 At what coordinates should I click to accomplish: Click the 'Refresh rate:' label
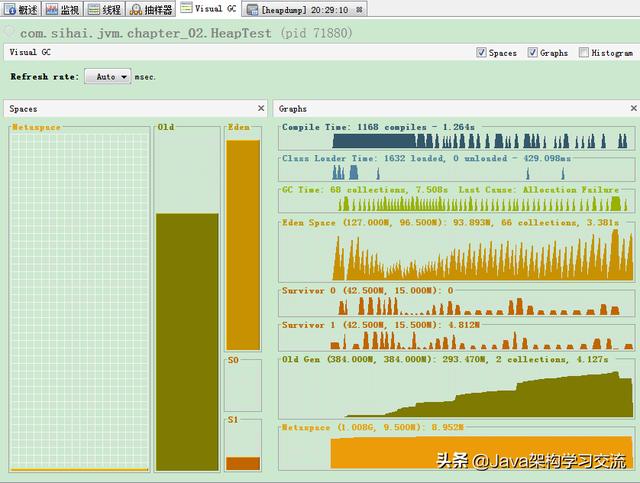[44, 77]
